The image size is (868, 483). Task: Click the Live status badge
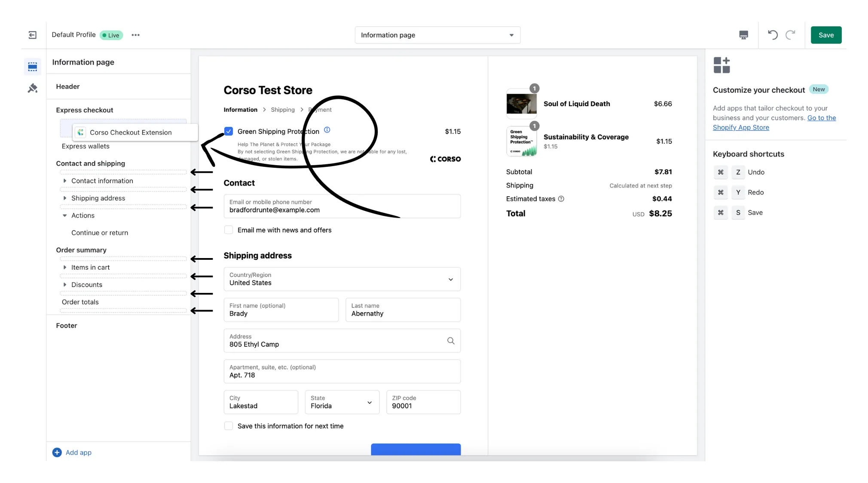pyautogui.click(x=111, y=35)
